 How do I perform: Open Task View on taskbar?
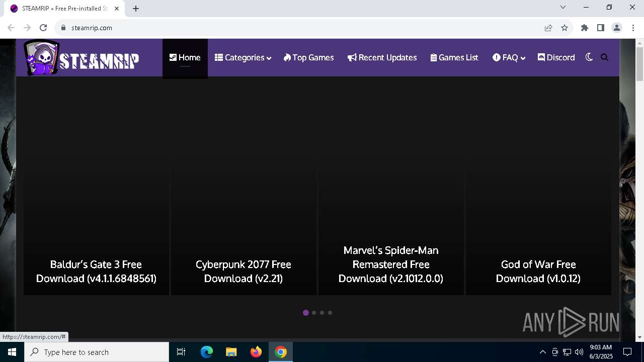(181, 352)
